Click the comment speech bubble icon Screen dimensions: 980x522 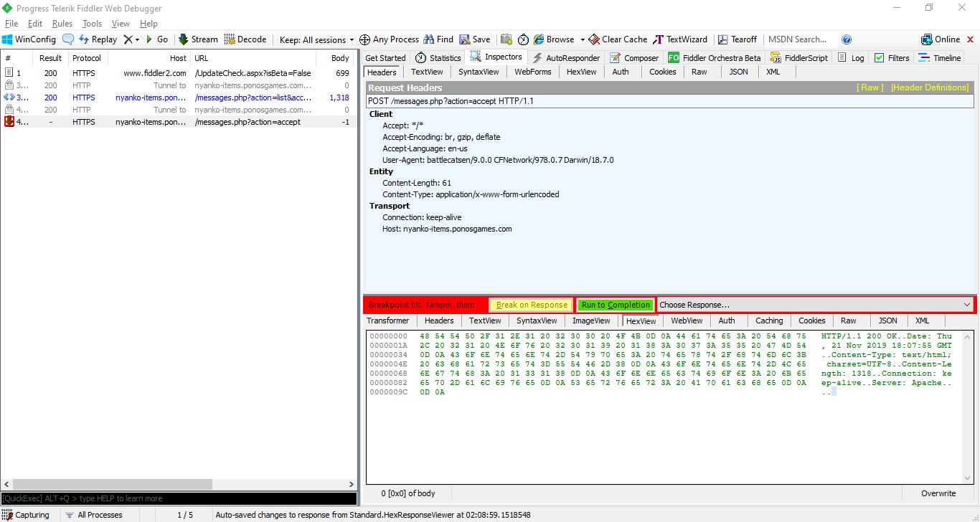click(68, 39)
